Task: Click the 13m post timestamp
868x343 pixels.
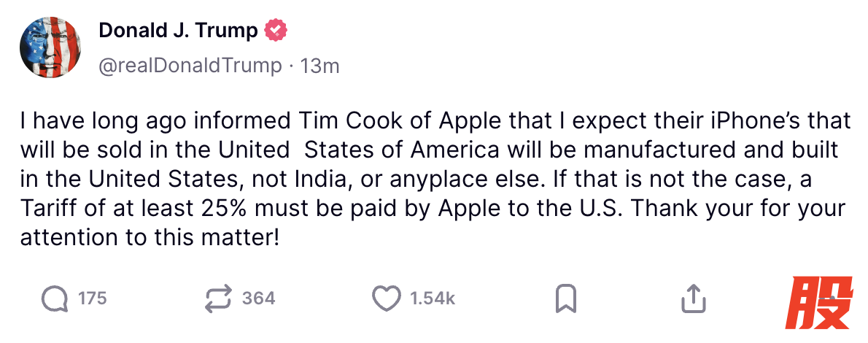Action: (320, 66)
